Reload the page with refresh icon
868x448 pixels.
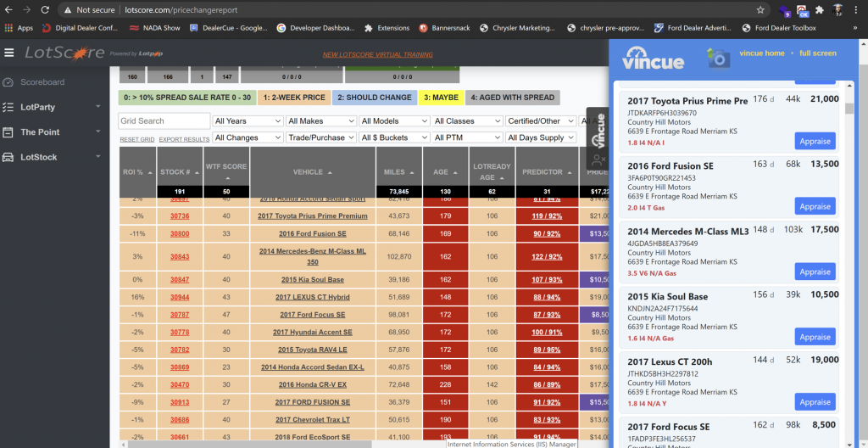pyautogui.click(x=45, y=10)
